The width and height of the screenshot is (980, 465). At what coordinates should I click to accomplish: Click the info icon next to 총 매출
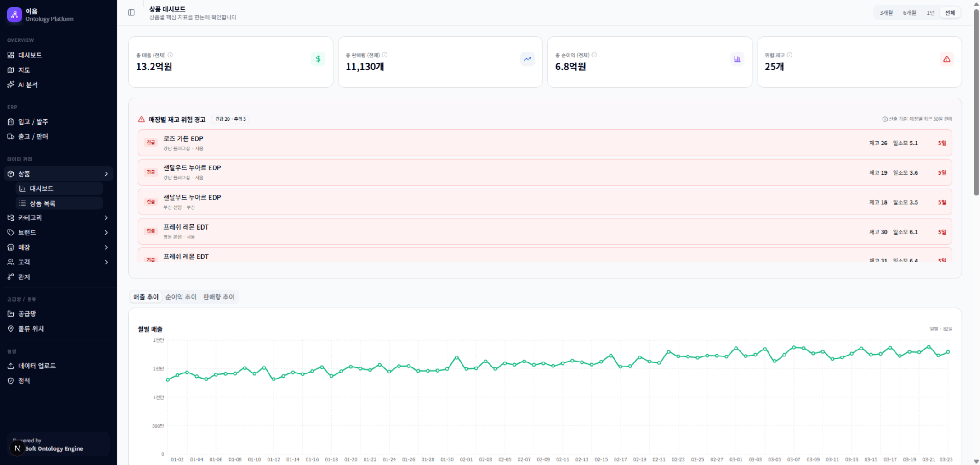[170, 55]
